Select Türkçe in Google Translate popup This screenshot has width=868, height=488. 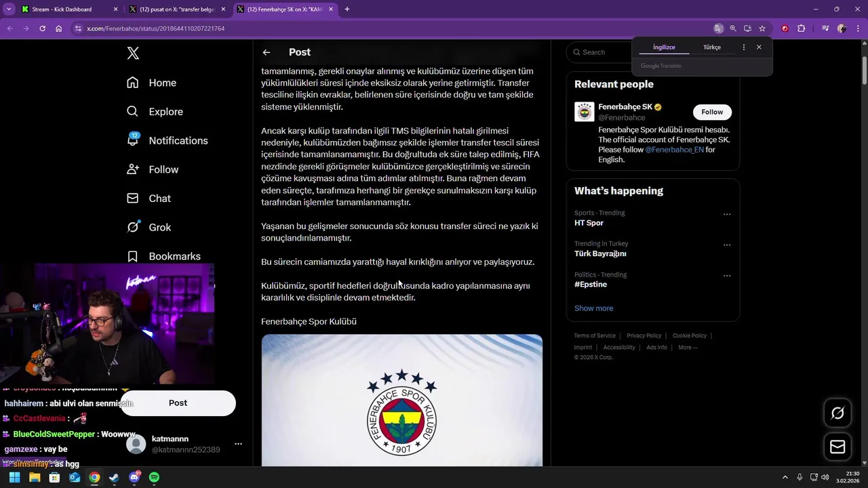[712, 47]
